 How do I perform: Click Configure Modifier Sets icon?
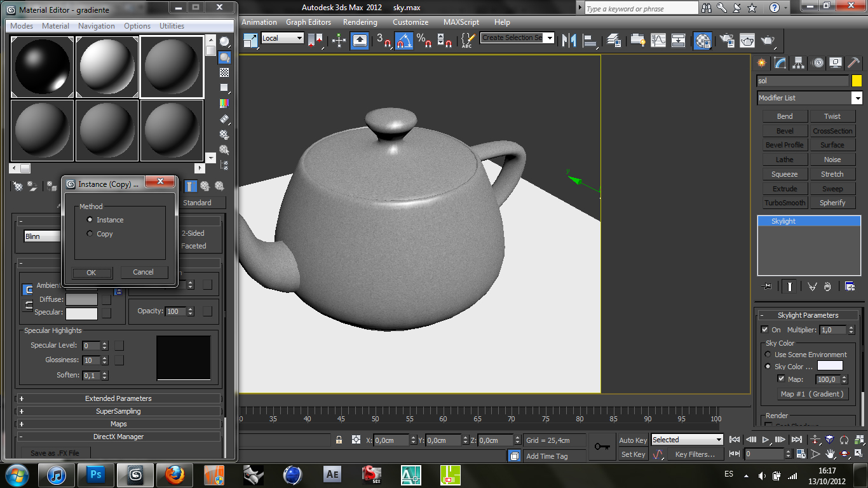(x=850, y=287)
